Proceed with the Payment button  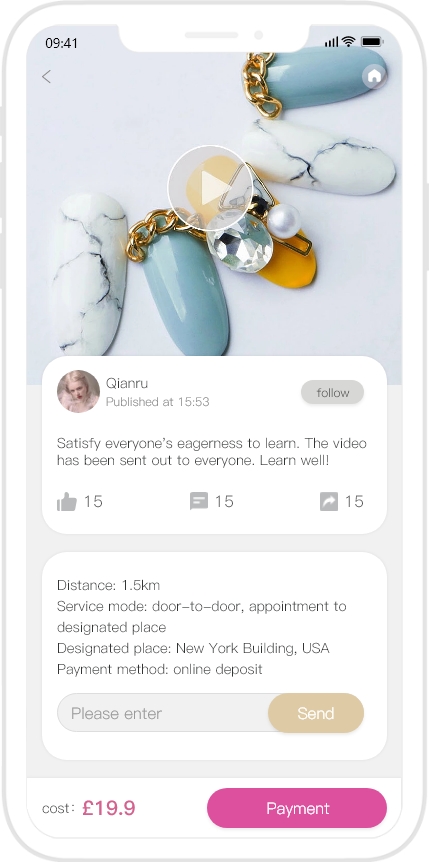tap(297, 808)
